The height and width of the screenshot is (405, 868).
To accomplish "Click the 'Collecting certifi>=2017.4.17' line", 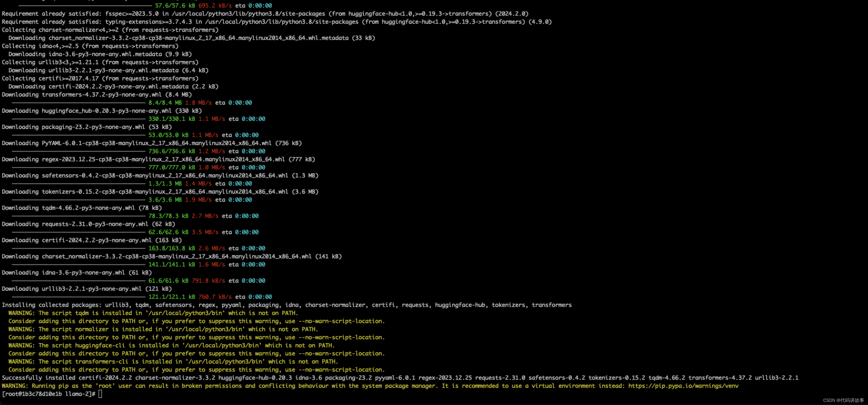I will [x=100, y=79].
